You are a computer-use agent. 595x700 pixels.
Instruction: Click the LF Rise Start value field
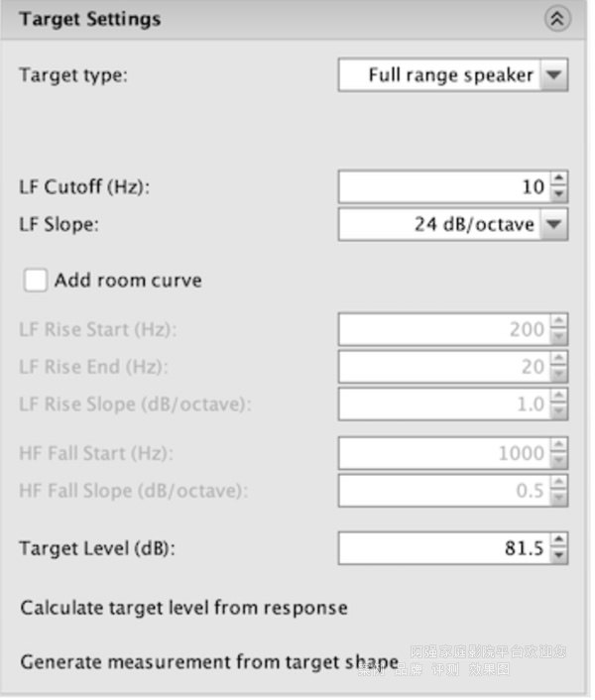point(443,329)
